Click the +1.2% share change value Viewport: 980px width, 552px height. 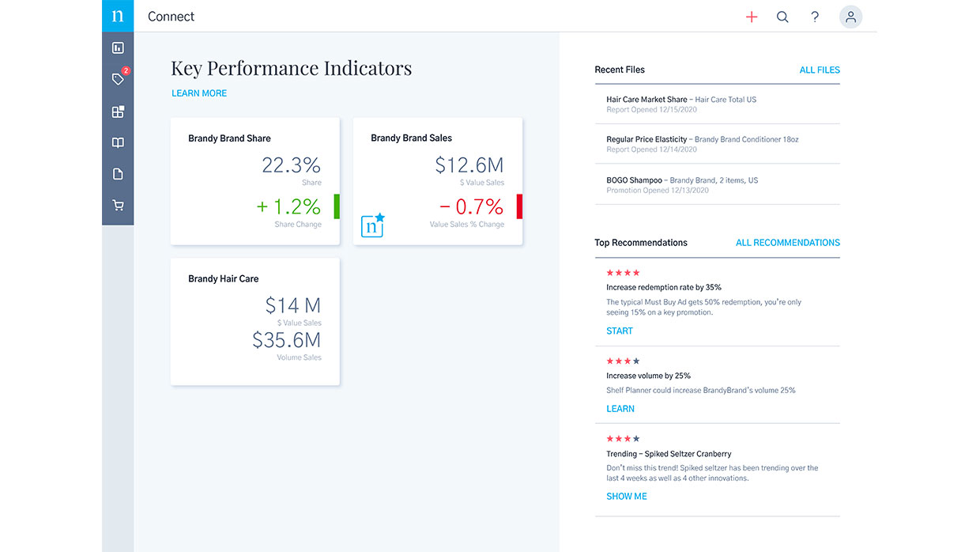coord(289,207)
